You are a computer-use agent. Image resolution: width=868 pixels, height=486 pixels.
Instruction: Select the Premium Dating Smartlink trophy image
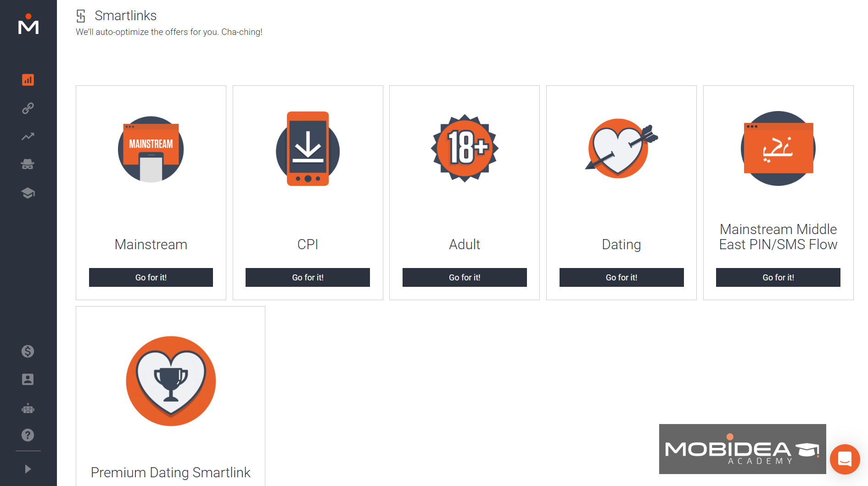tap(171, 381)
